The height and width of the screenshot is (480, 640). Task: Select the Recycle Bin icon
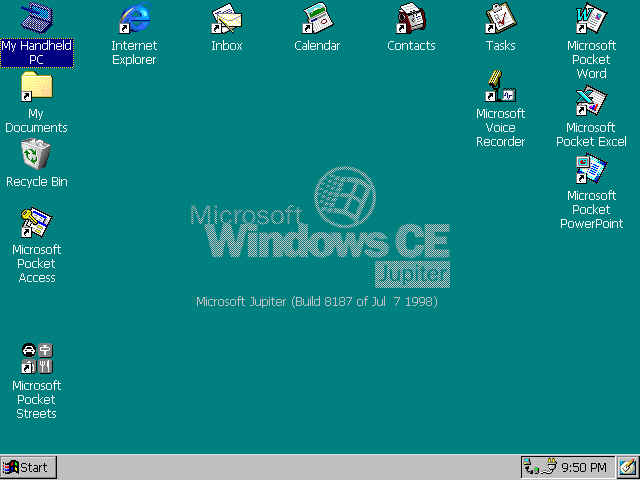click(36, 153)
